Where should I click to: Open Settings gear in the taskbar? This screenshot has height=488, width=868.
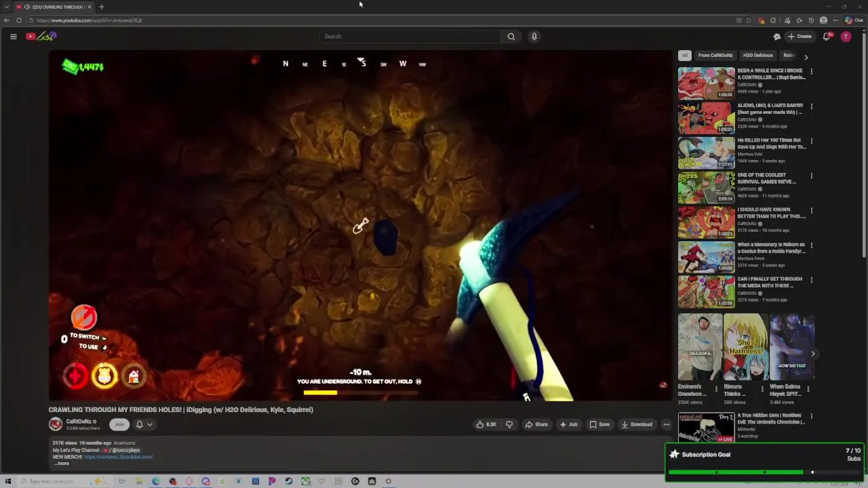tap(389, 481)
